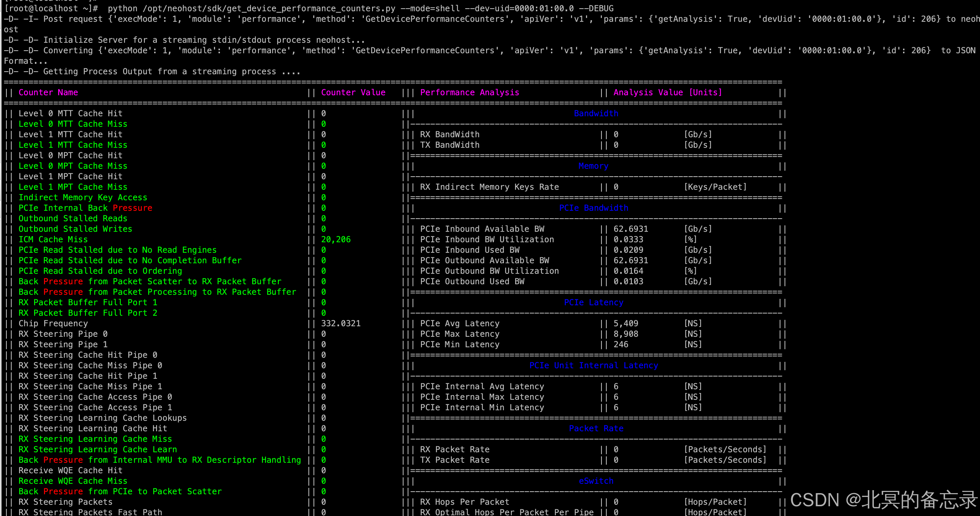Click the 'PCIe Latency' section title
The image size is (980, 516).
click(x=594, y=302)
